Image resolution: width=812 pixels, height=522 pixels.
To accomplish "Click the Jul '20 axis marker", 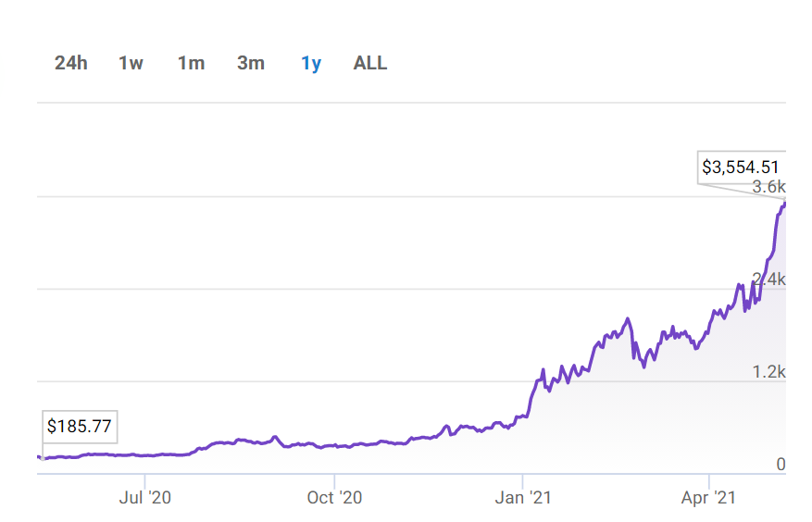I will click(x=145, y=498).
